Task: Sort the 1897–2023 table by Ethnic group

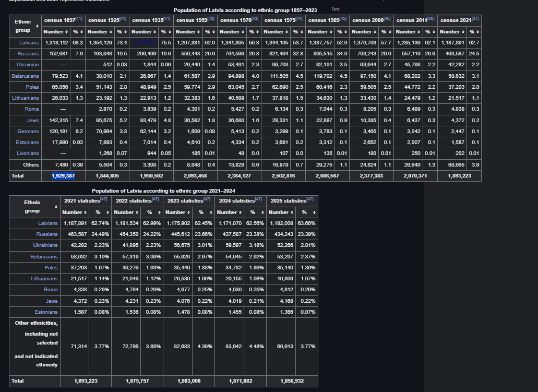Action: [25, 26]
